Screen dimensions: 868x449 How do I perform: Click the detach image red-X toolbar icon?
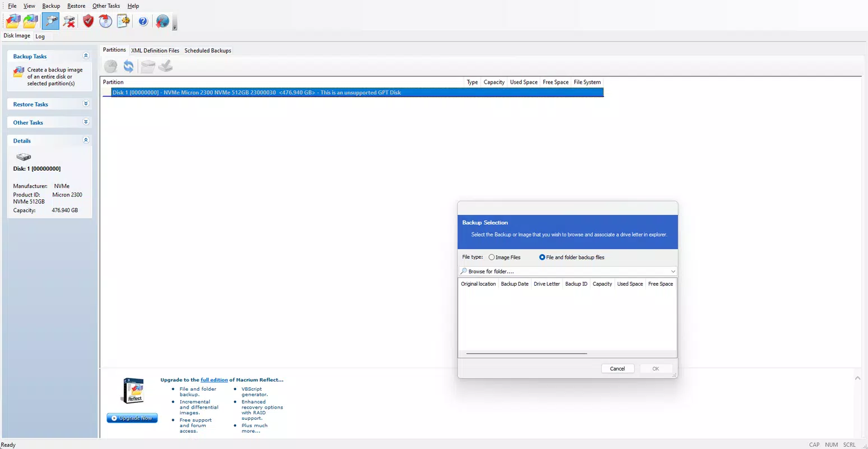coord(70,21)
